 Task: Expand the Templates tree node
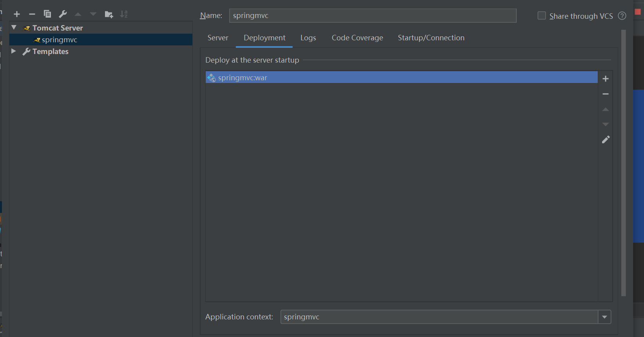[14, 51]
